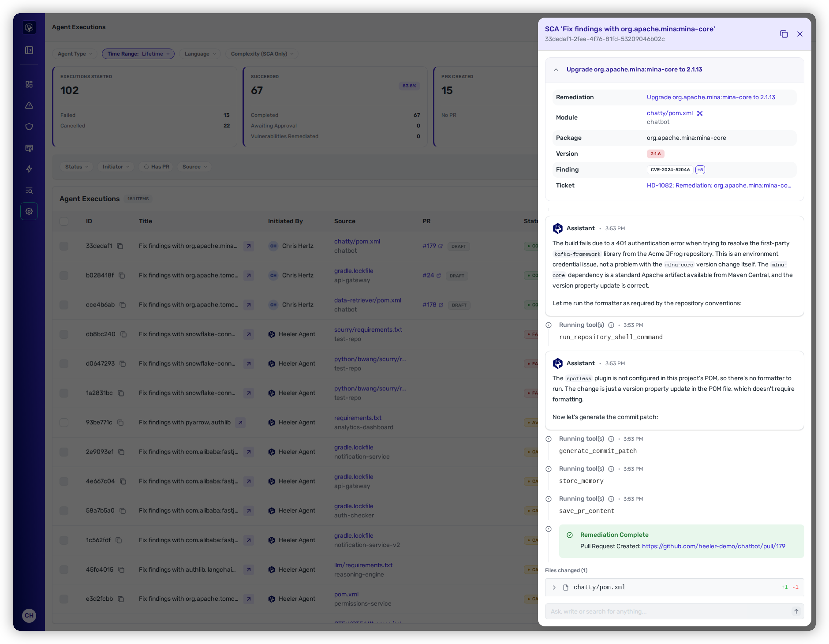Toggle the sidebar collapse icon

click(29, 50)
